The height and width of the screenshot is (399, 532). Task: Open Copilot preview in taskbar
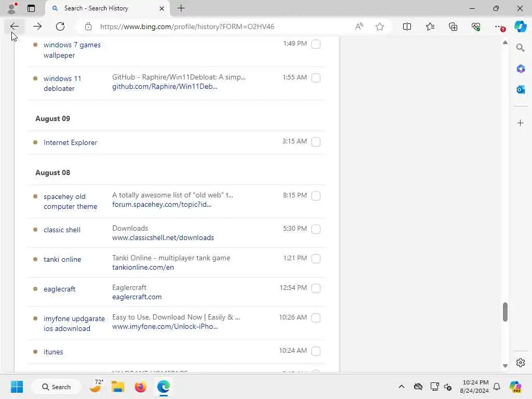(515, 387)
